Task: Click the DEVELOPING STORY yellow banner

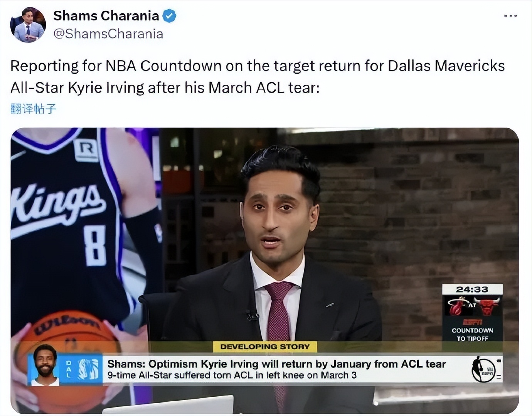Action: tap(265, 347)
